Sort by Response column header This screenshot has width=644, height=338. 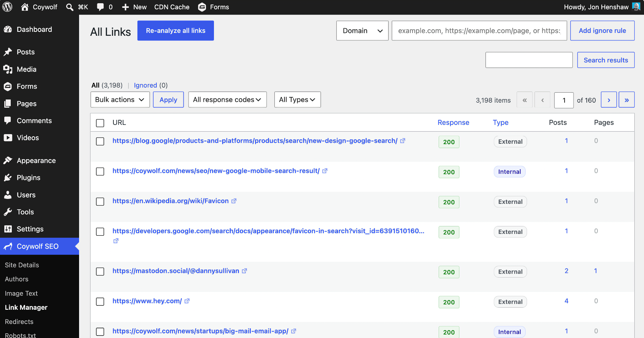(x=453, y=122)
